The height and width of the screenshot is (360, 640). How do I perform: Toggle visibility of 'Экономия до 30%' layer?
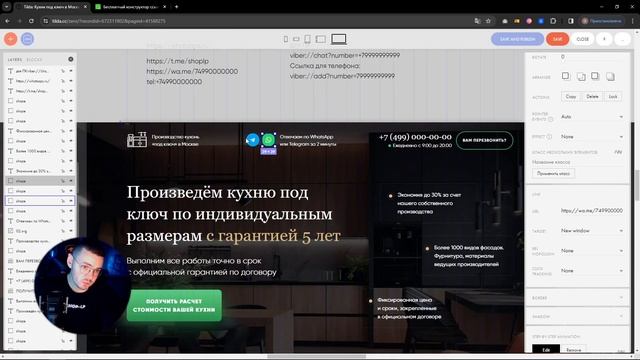(x=71, y=171)
